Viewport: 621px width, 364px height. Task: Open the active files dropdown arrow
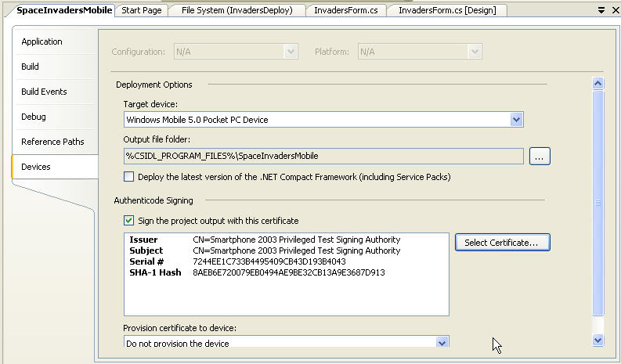coord(601,10)
